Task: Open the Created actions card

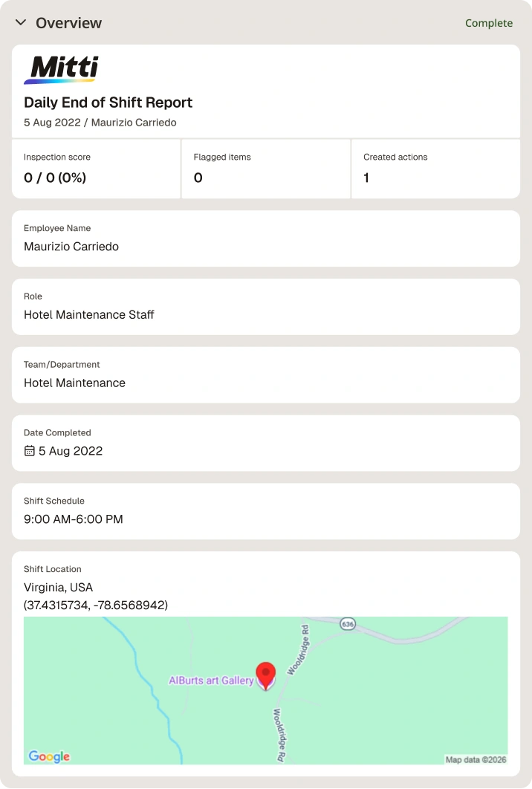Action: coord(436,169)
